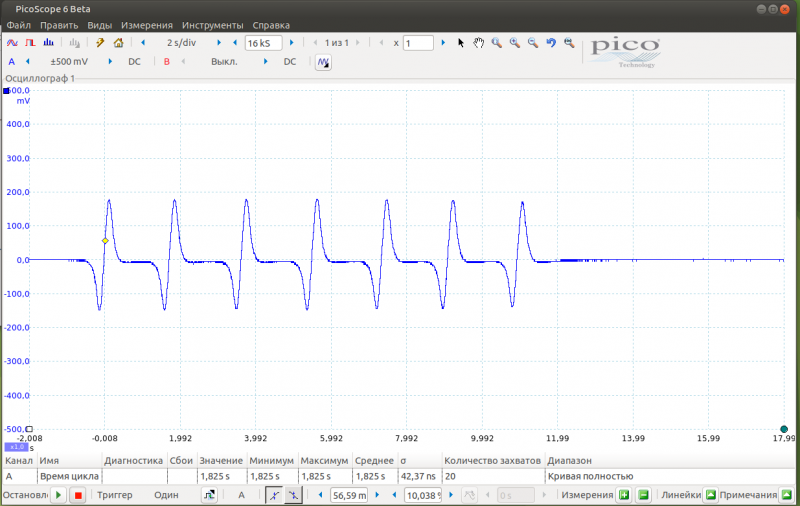Stop capture with red stop button
Image resolution: width=800 pixels, height=506 pixels.
click(77, 495)
